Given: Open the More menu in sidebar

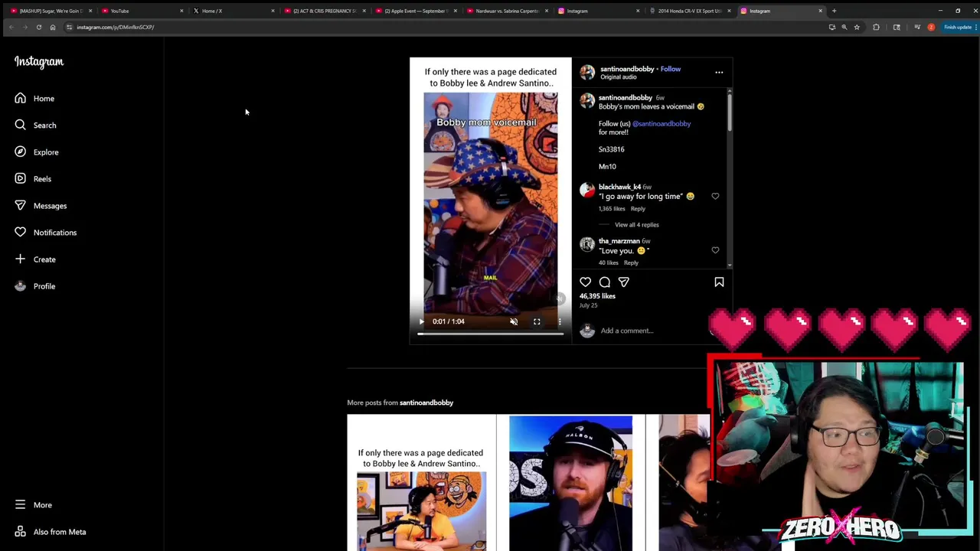Looking at the screenshot, I should point(33,505).
